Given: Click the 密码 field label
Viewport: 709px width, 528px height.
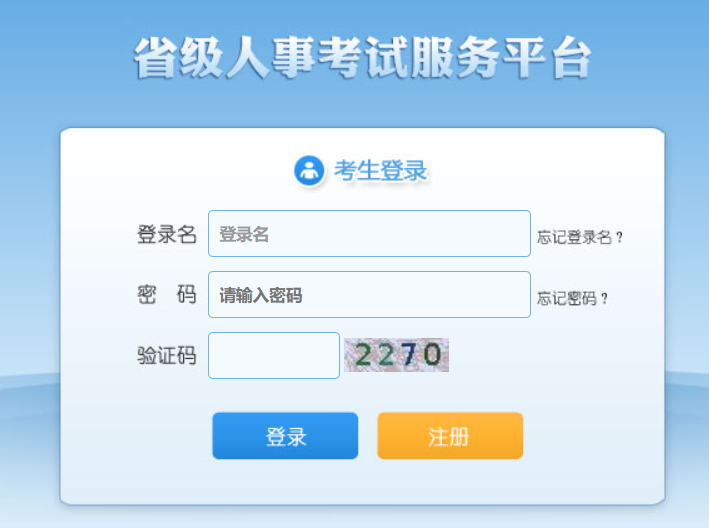Looking at the screenshot, I should coord(167,295).
